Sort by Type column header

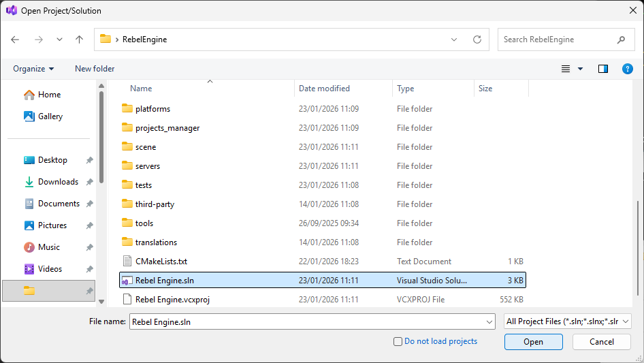tap(405, 89)
